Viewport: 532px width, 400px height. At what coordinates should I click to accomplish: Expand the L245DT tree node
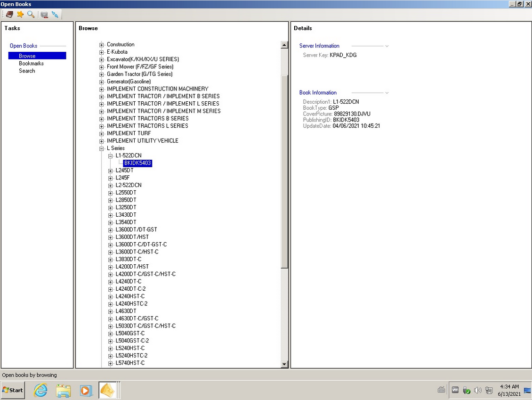click(110, 171)
